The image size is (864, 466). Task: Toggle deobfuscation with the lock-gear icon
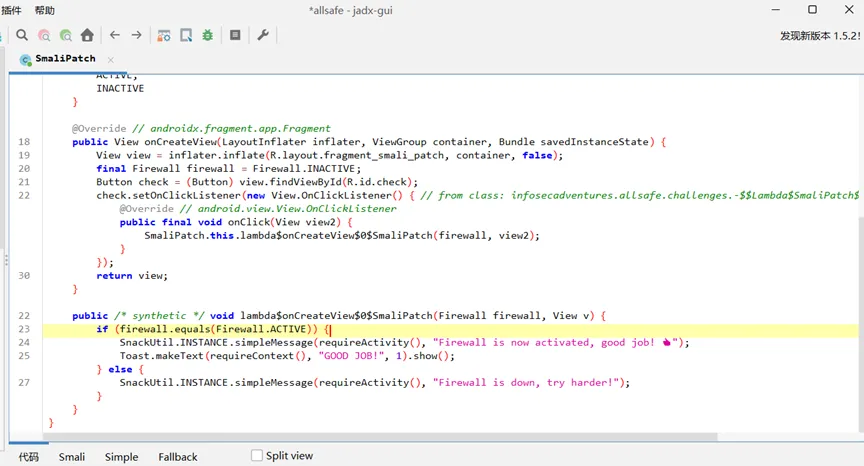tap(164, 35)
